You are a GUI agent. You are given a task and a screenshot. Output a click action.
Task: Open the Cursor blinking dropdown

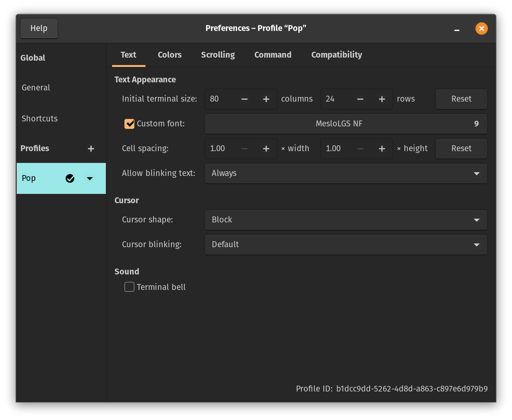coord(346,245)
